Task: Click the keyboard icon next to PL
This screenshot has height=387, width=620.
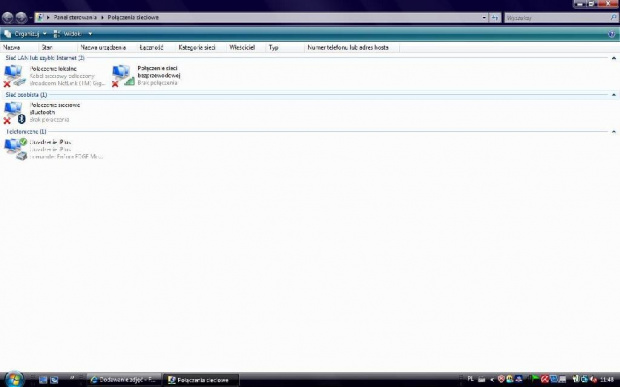Action: pos(481,379)
